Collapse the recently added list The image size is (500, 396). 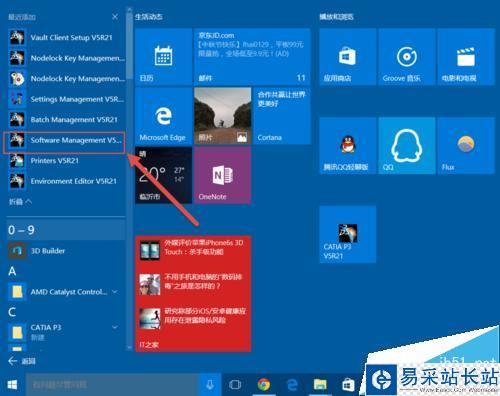pos(20,202)
